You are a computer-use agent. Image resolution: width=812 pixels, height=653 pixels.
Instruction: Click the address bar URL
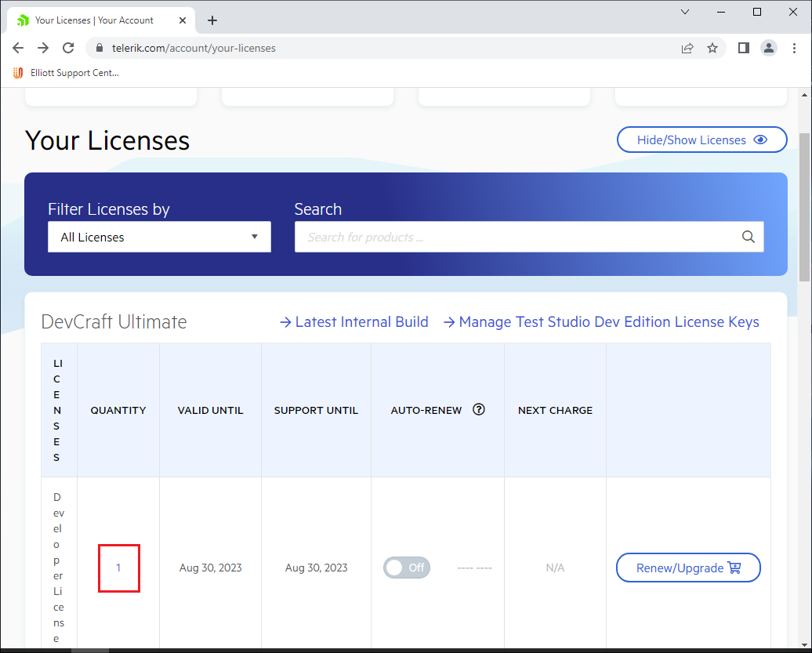(194, 48)
